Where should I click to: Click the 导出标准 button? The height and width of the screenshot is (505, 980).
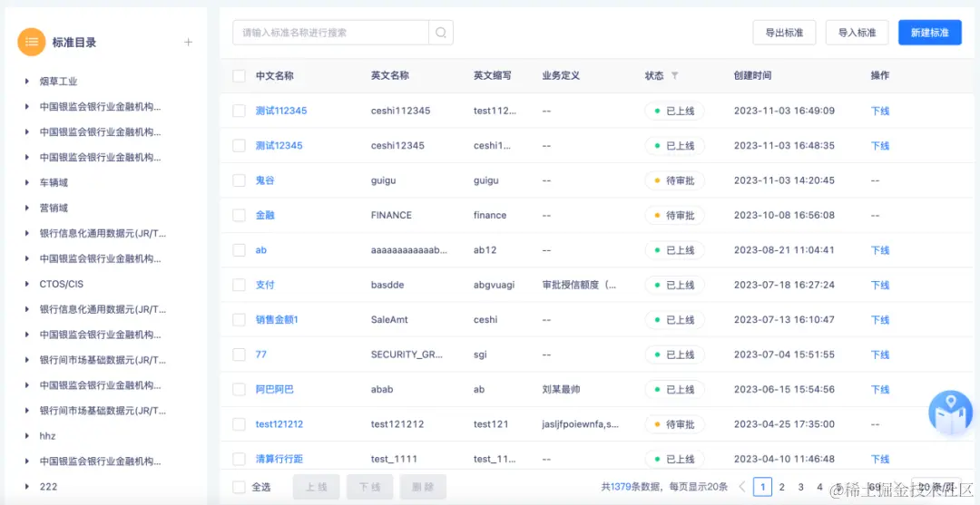pos(784,33)
